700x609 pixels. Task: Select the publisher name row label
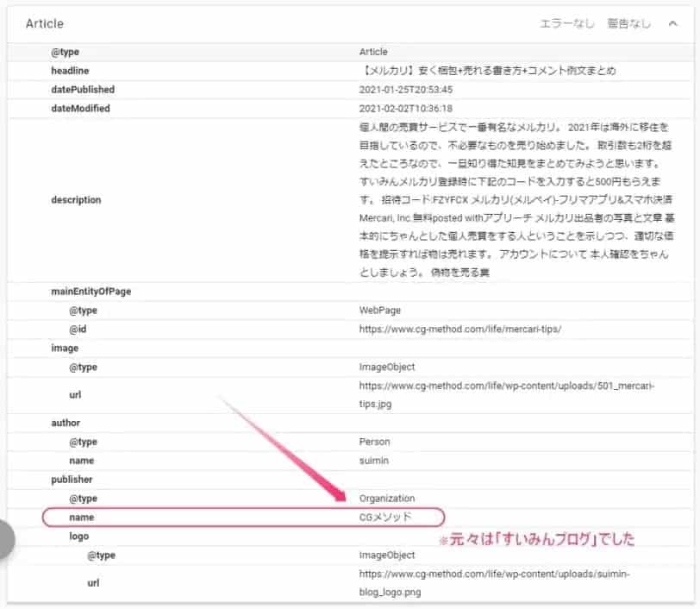pos(82,517)
